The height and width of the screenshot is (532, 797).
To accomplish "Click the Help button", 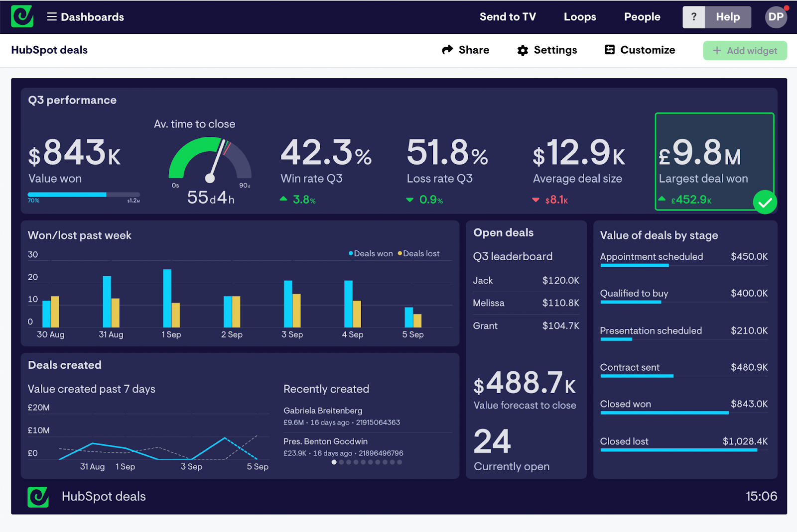I will tap(728, 17).
